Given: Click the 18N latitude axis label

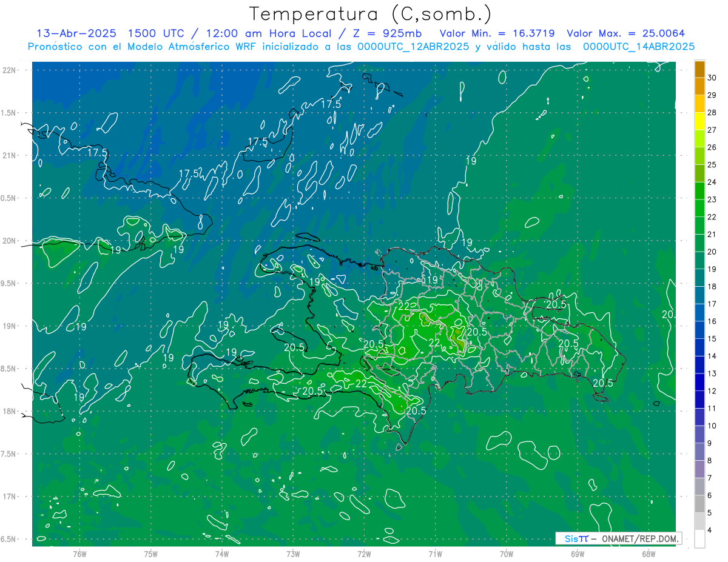Looking at the screenshot, I should [9, 411].
